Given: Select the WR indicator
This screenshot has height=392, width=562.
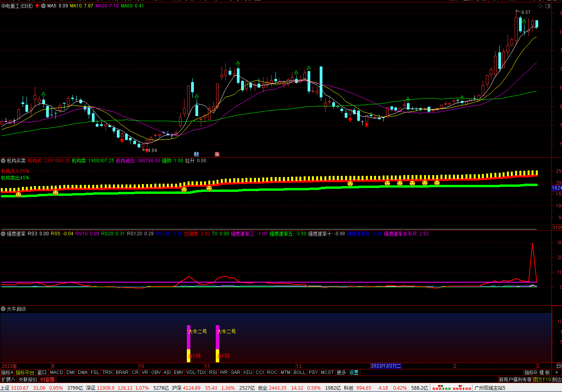Looking at the screenshot, I should pos(224,372).
